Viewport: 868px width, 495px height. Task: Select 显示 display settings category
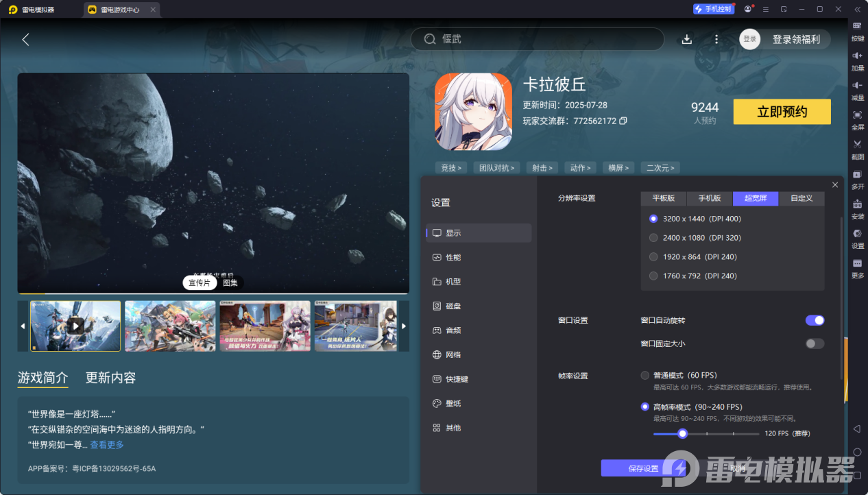pos(479,233)
